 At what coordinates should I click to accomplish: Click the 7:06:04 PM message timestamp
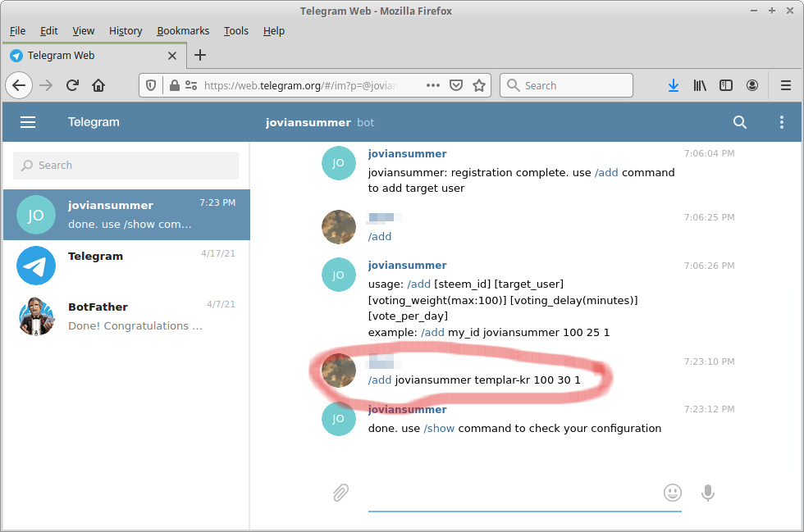click(x=709, y=153)
